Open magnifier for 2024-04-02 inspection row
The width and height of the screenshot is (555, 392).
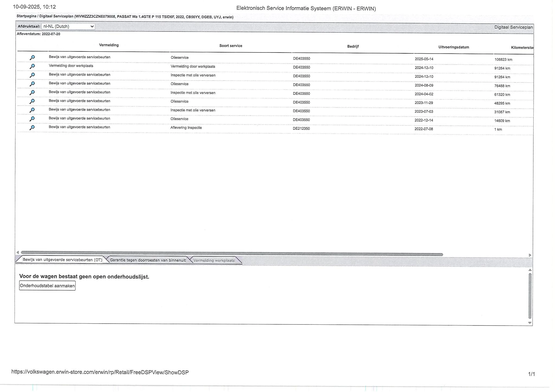32,92
